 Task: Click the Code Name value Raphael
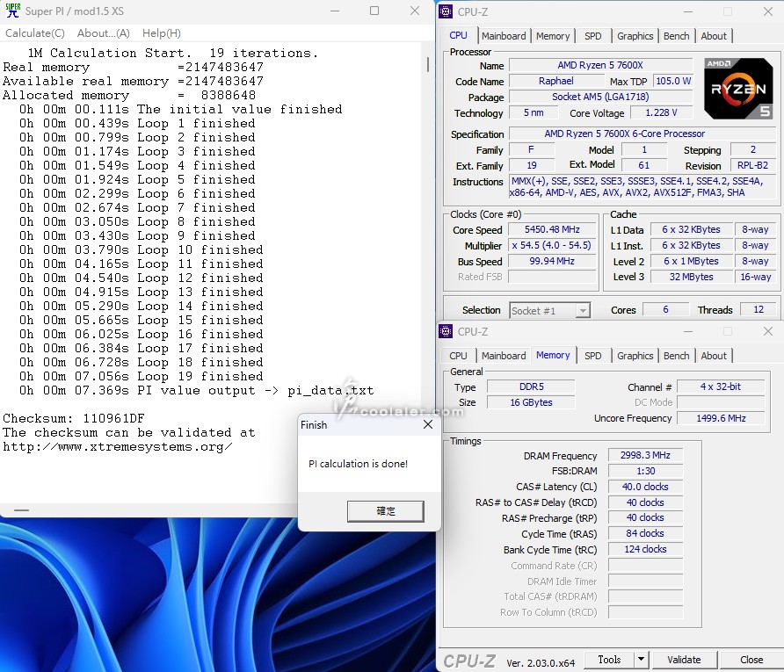point(555,81)
